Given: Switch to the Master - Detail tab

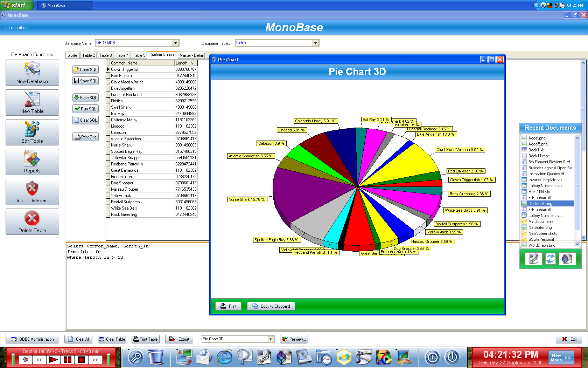Looking at the screenshot, I should tap(191, 55).
